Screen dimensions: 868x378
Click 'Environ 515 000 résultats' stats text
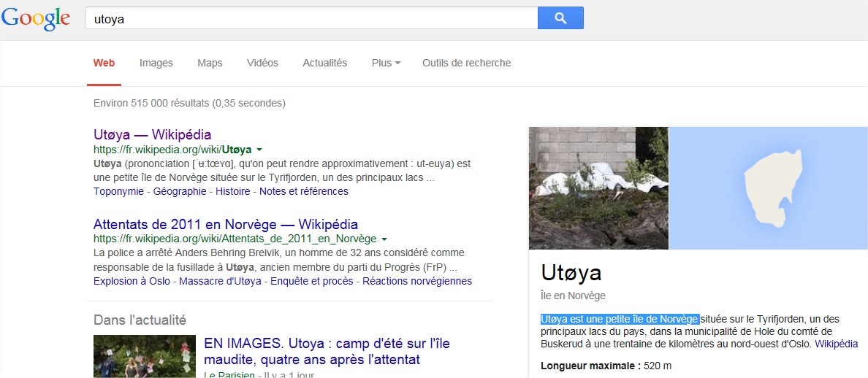click(189, 103)
